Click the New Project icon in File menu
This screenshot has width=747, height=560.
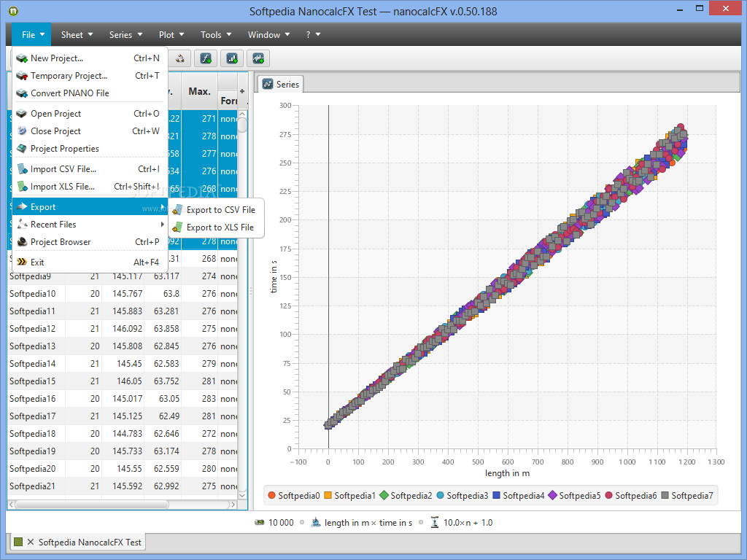click(22, 58)
